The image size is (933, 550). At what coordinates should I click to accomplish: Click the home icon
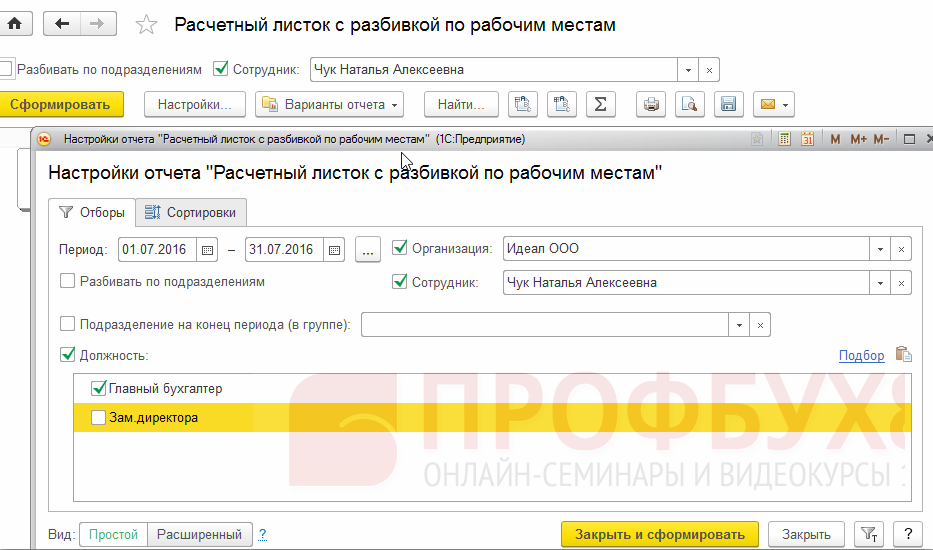click(x=15, y=24)
